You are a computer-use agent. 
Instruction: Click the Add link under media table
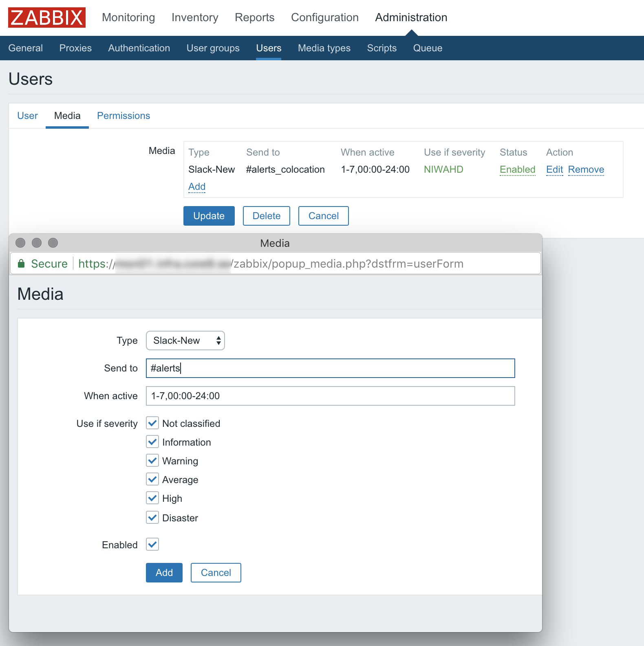197,187
